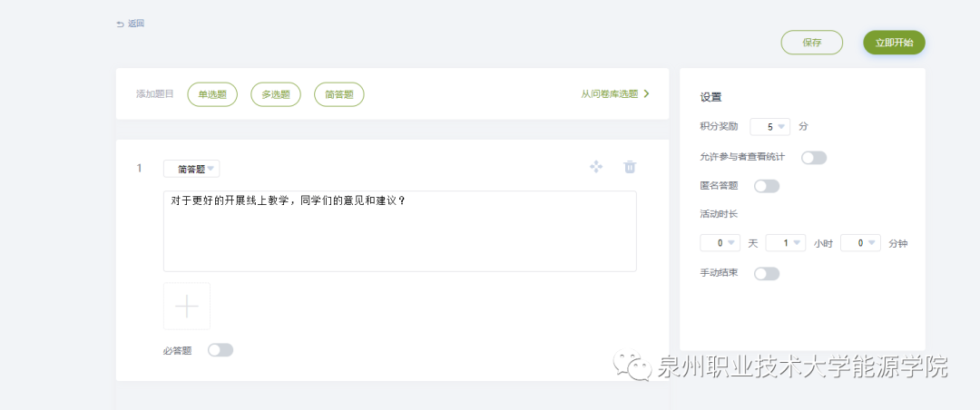
Task: Click the move/drag icon on question 1
Action: [x=596, y=167]
